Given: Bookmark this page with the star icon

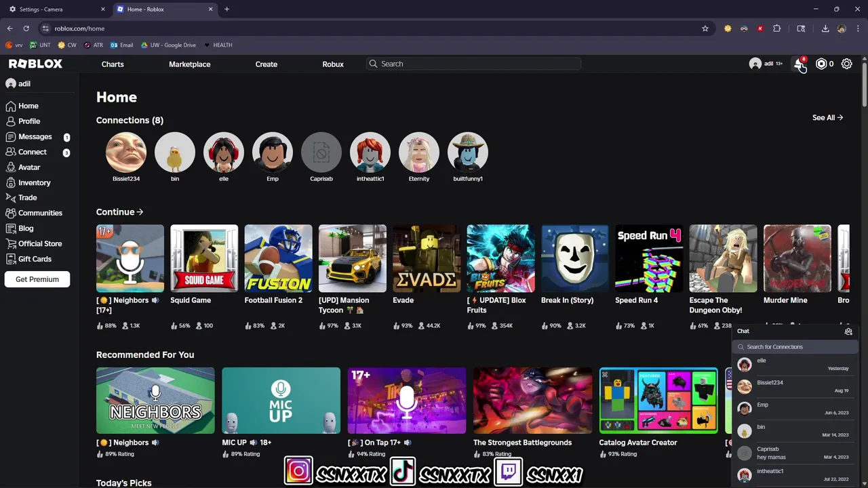Looking at the screenshot, I should coord(705,28).
